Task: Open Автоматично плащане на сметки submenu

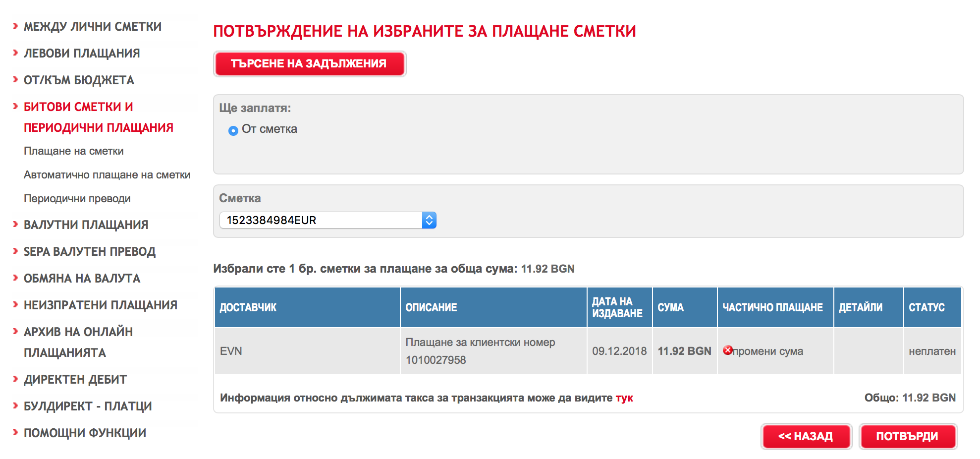Action: (x=107, y=175)
